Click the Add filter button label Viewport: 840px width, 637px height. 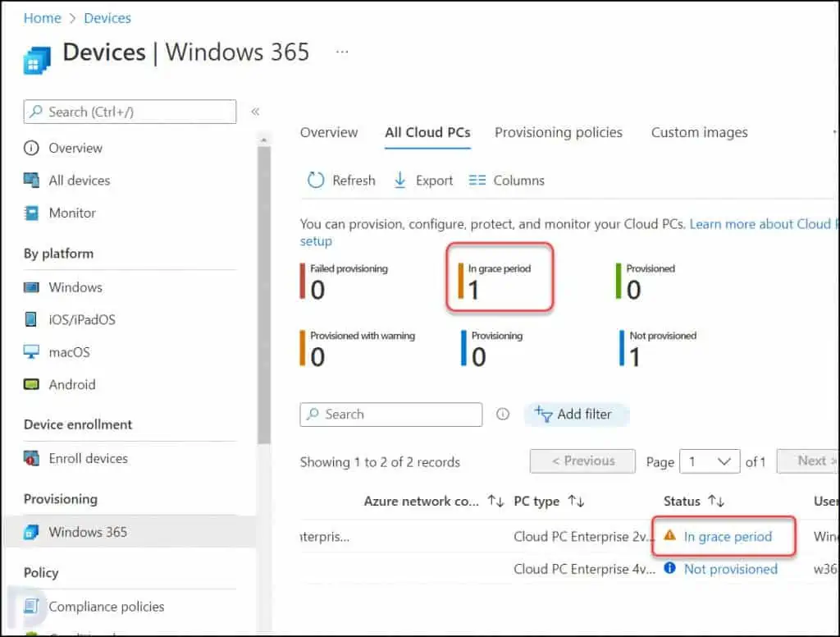584,414
